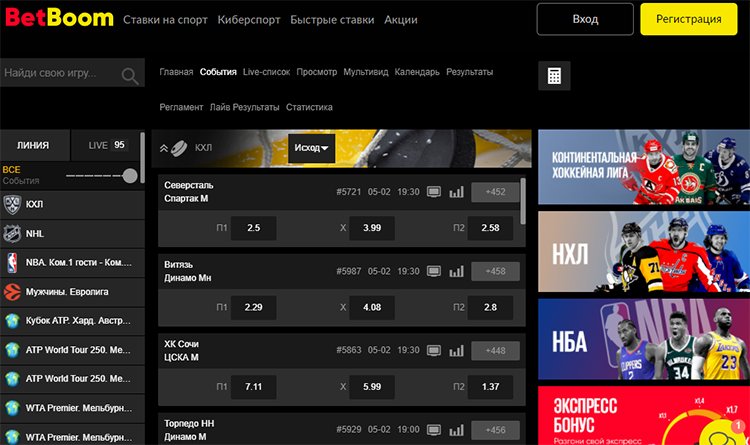Expand +448 more markets for ХК Сочи
The image size is (750, 445).
tap(495, 351)
